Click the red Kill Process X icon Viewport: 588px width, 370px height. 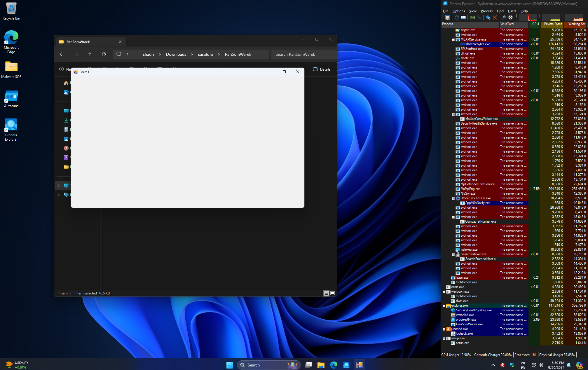coord(495,18)
